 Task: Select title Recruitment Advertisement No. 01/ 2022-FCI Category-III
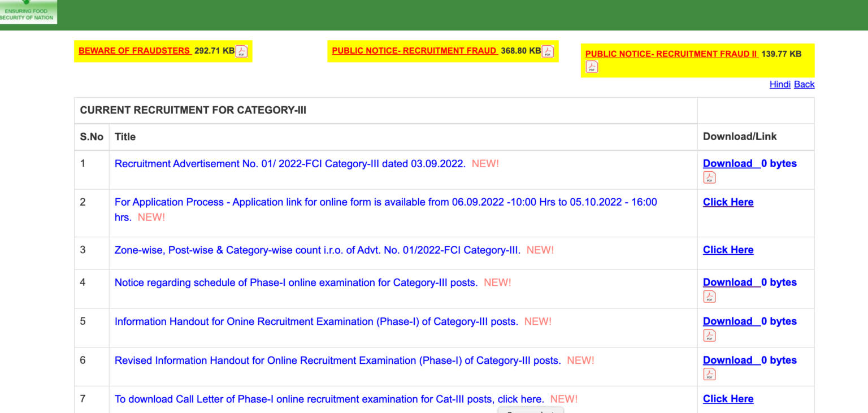coord(290,164)
